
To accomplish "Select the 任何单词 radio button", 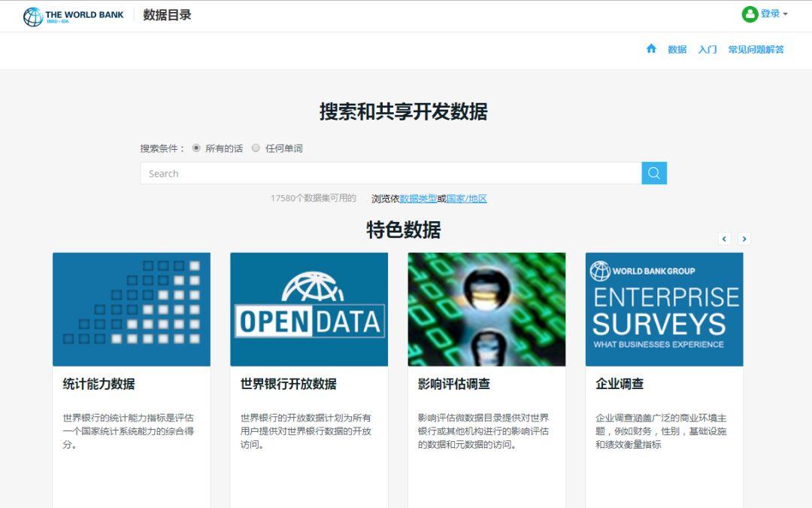I will click(256, 148).
